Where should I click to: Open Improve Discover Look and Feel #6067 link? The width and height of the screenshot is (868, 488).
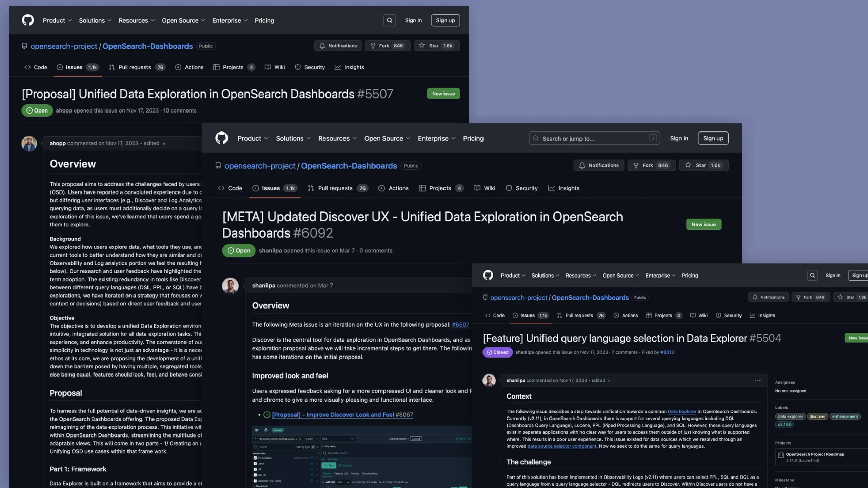[x=342, y=415]
